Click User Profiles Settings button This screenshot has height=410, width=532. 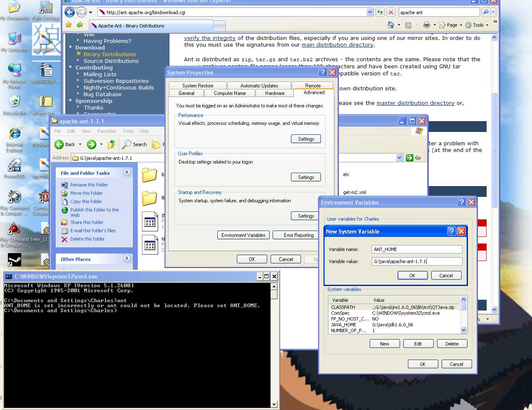306,177
